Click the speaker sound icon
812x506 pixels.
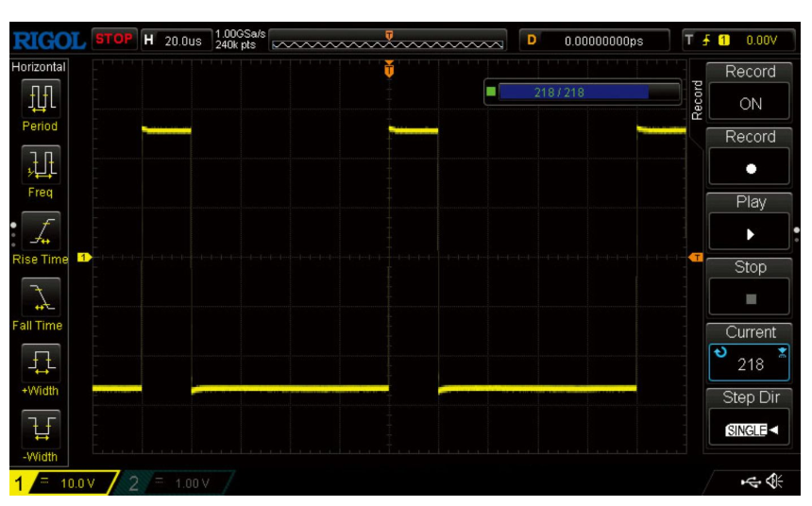(x=774, y=481)
